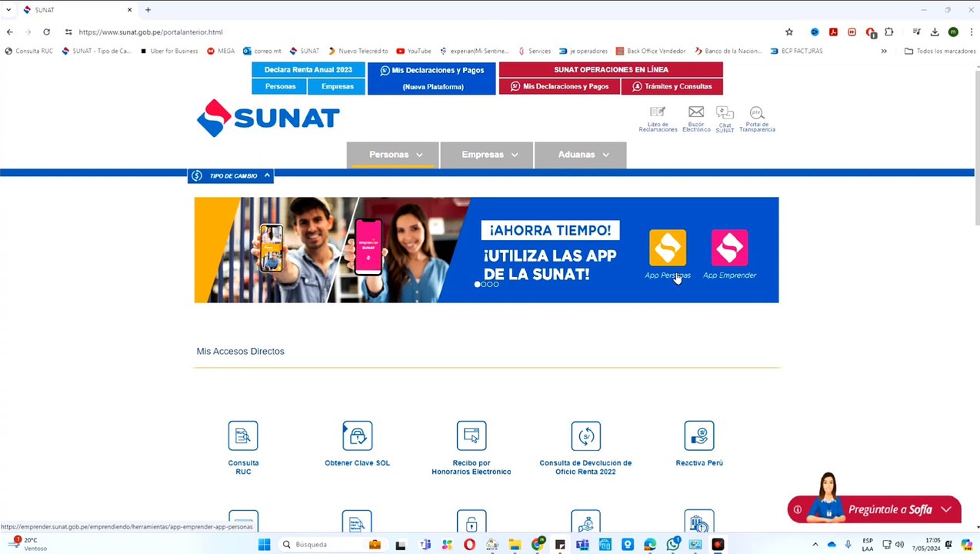Screen dimensions: 980x554
Task: Open the Consulta RUC shortcut icon
Action: (x=243, y=436)
